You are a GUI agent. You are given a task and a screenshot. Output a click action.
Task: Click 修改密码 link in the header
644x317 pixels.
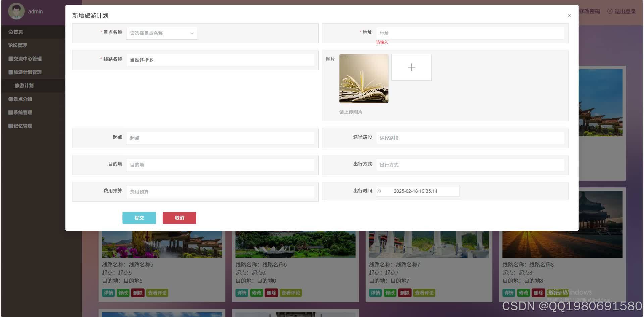tap(589, 11)
